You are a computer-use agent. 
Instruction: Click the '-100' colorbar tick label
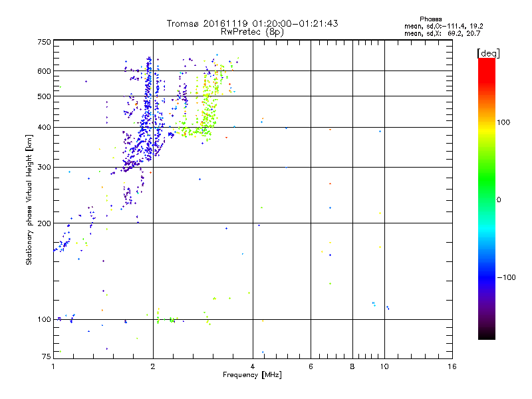pyautogui.click(x=506, y=277)
